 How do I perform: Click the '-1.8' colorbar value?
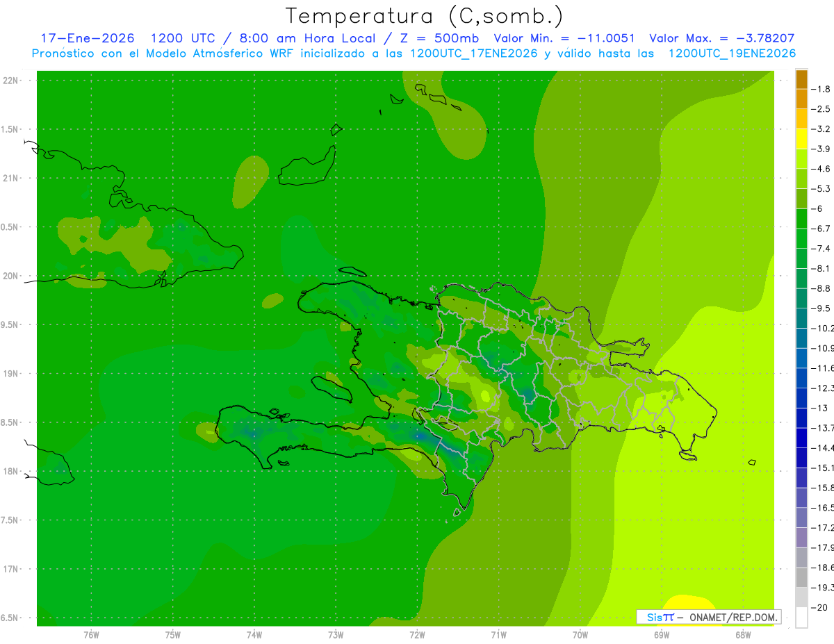click(x=821, y=89)
